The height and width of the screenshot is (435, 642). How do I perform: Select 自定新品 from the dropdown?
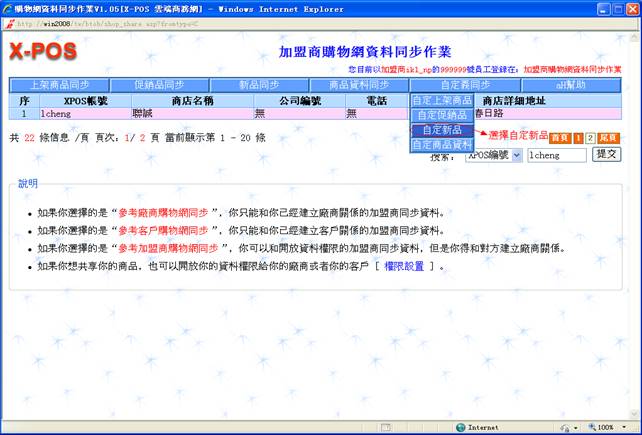point(441,130)
